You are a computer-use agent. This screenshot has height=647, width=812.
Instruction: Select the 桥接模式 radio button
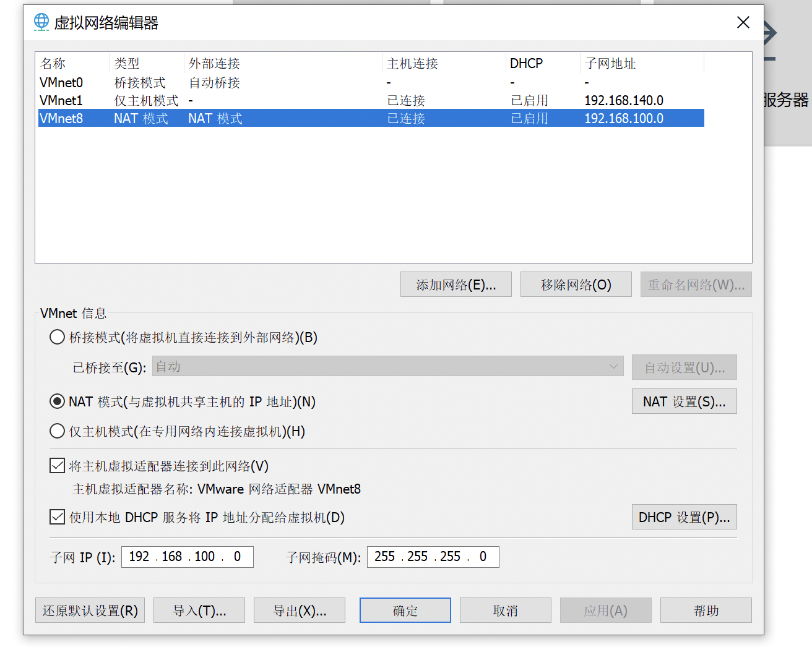pos(58,337)
